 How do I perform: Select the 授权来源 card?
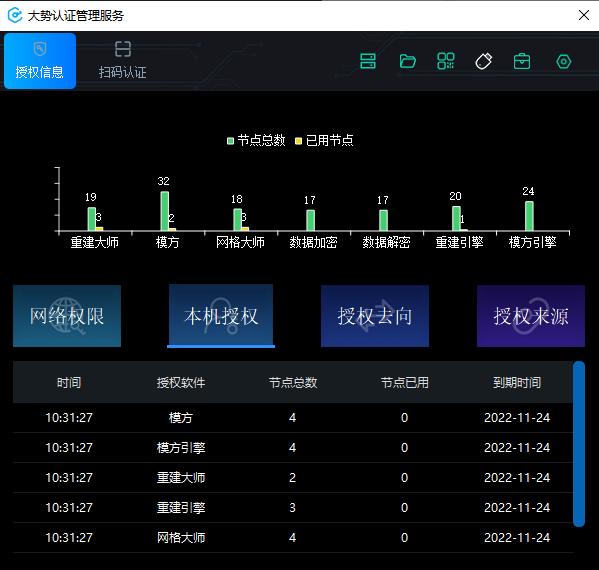click(531, 316)
